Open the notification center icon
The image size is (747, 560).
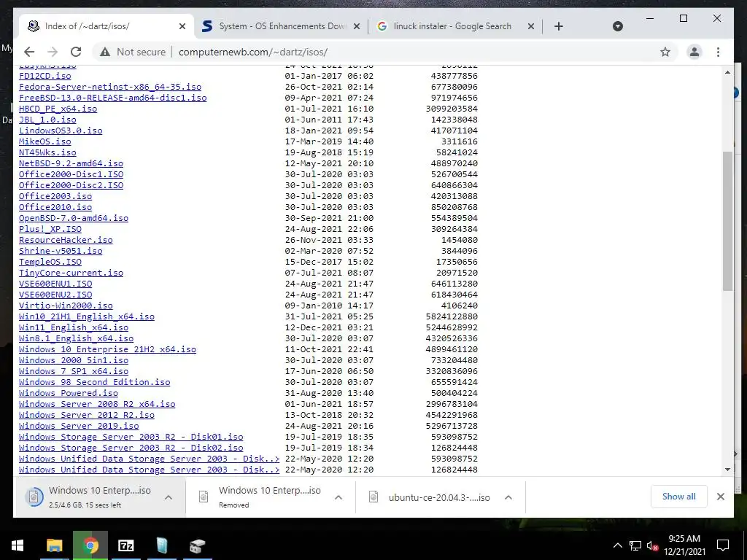[723, 545]
